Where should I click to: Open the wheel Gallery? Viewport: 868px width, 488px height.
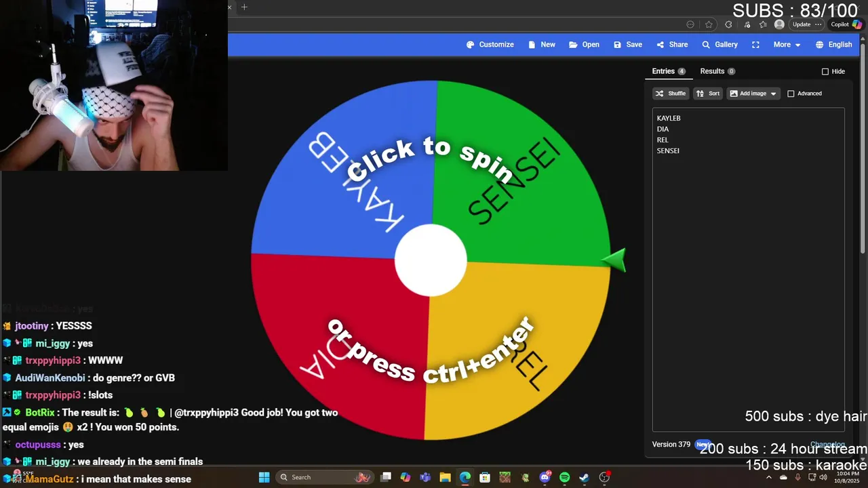point(719,45)
